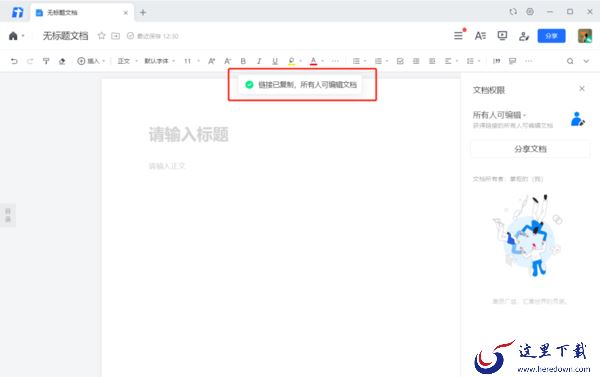Viewport: 600px width, 377px height.
Task: Toggle italic formatting
Action: pos(259,61)
